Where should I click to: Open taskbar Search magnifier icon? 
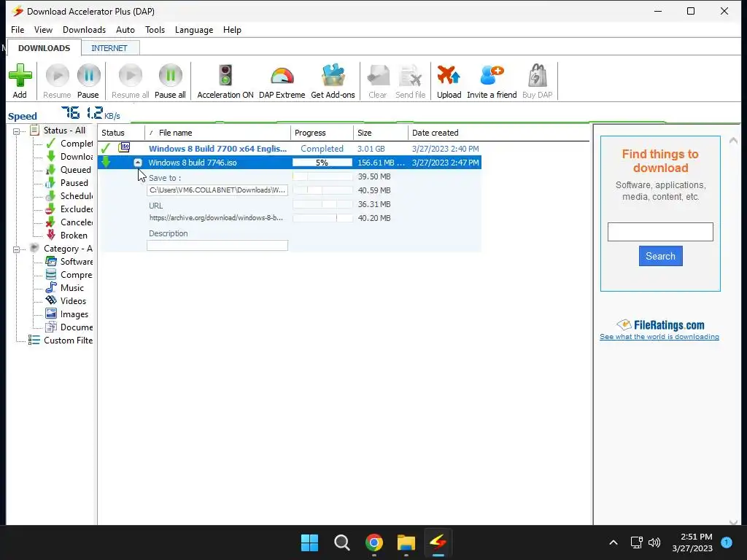tap(341, 542)
